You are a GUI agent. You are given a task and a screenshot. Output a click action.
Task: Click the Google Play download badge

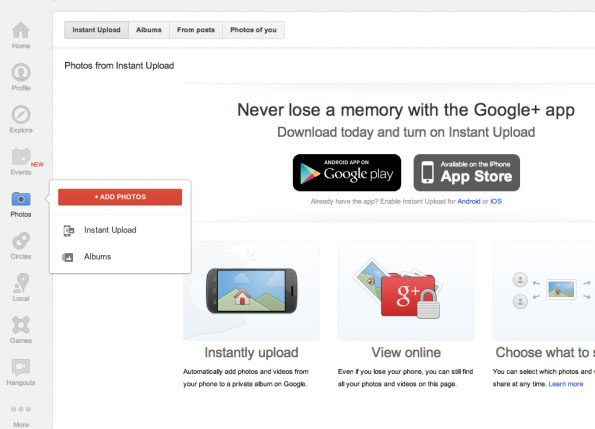347,173
